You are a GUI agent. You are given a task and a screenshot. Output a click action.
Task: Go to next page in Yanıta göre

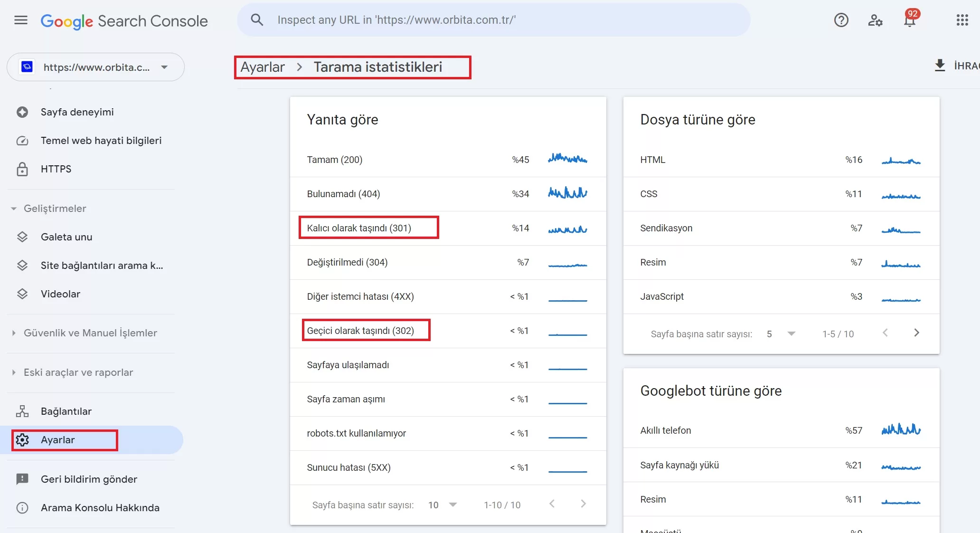coord(583,504)
